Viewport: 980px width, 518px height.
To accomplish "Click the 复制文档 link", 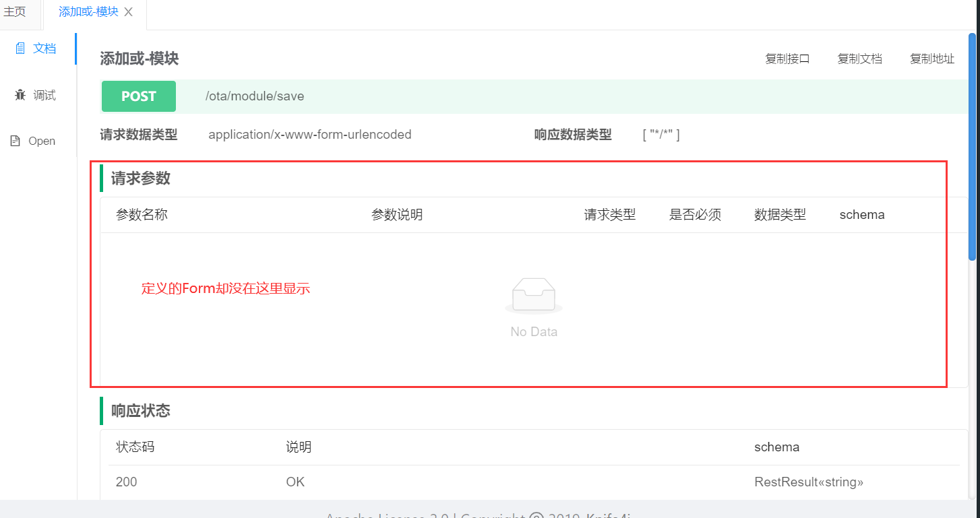I will coord(859,59).
